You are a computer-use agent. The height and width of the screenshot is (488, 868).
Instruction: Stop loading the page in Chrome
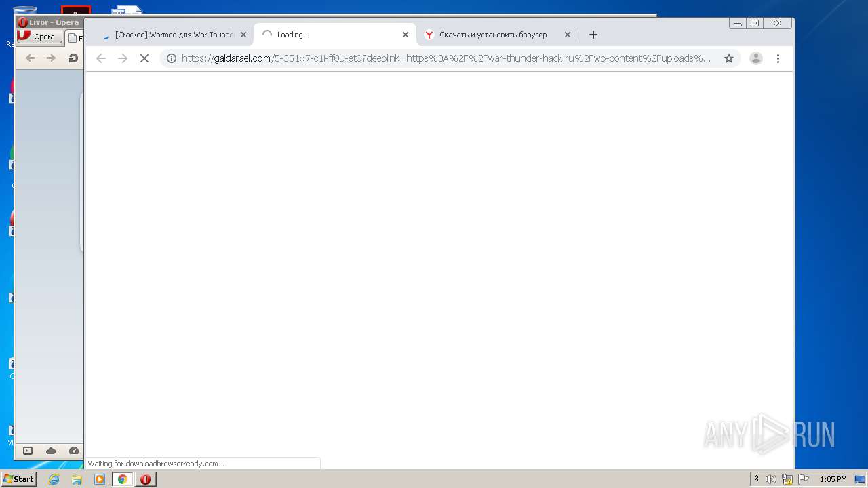coord(144,58)
